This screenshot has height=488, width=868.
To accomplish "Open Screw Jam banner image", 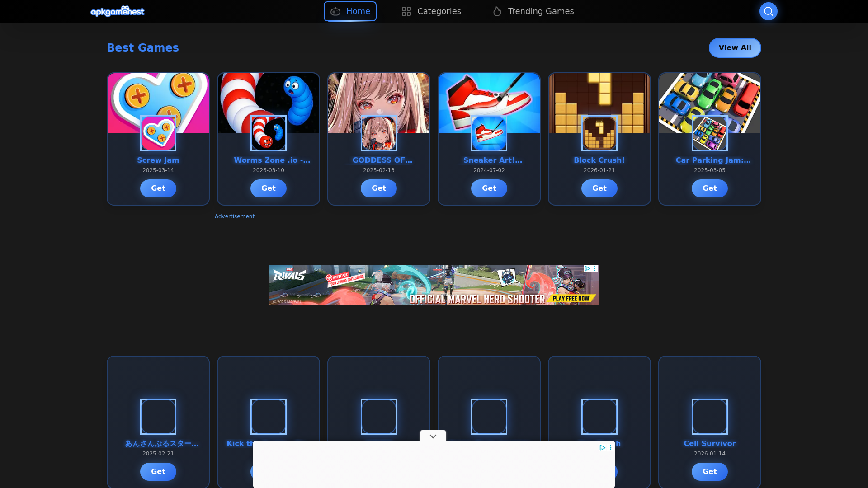I will [158, 95].
